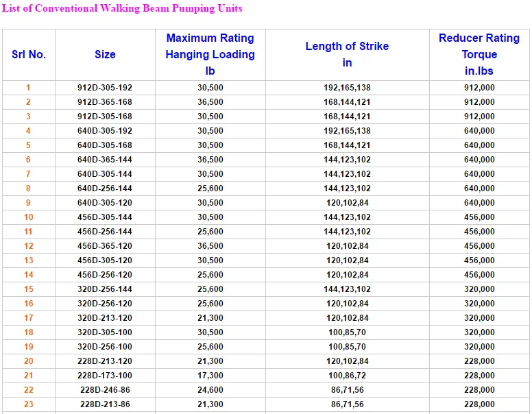Viewport: 532px width, 414px height.
Task: Select the 24,600 hanging loading value
Action: pos(210,390)
